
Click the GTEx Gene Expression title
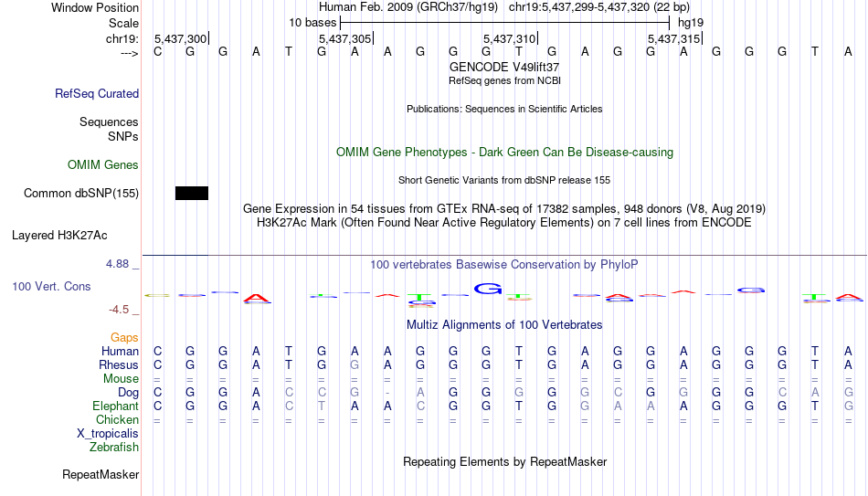pos(504,208)
